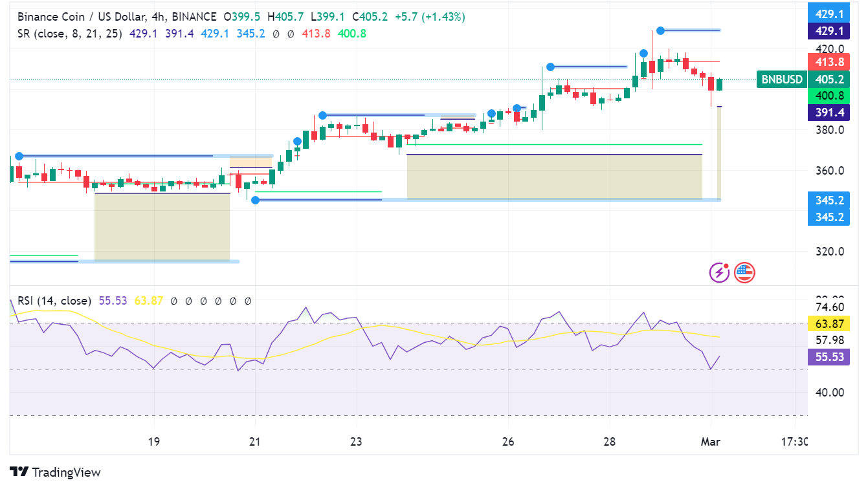Click the navy 391.4 price axis label
The width and height of the screenshot is (868, 489).
(x=829, y=112)
